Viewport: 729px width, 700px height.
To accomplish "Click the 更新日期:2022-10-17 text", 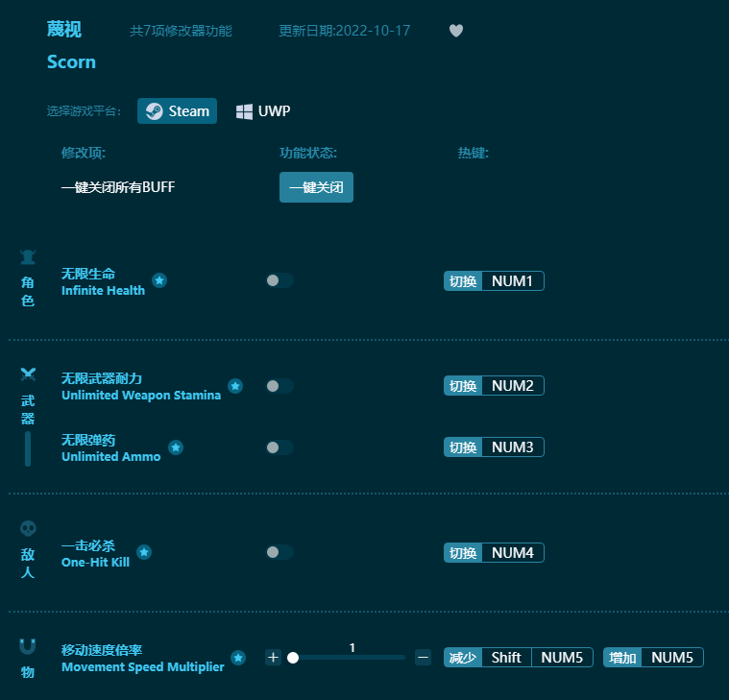I will [345, 31].
